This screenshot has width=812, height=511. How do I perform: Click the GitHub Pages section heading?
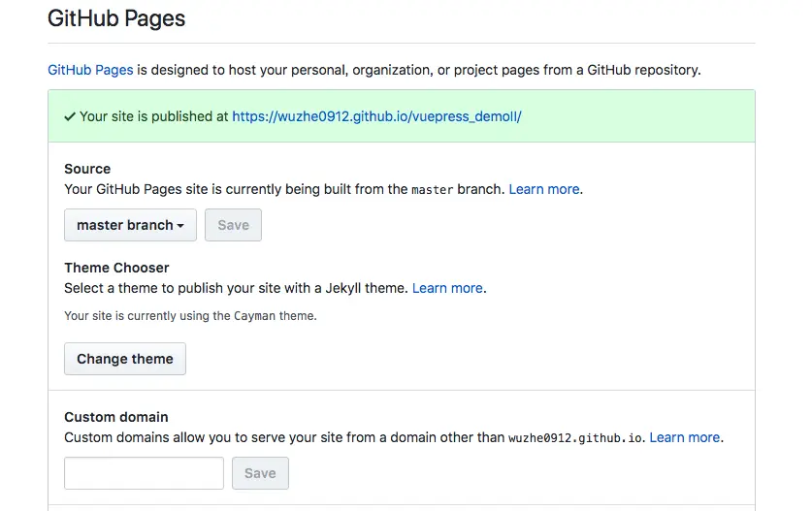point(116,17)
